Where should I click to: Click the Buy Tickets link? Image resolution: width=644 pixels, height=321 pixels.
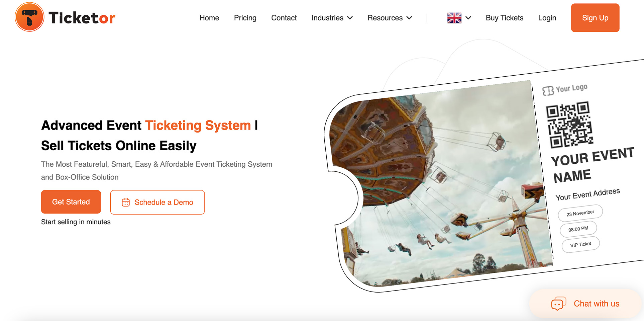pyautogui.click(x=505, y=18)
